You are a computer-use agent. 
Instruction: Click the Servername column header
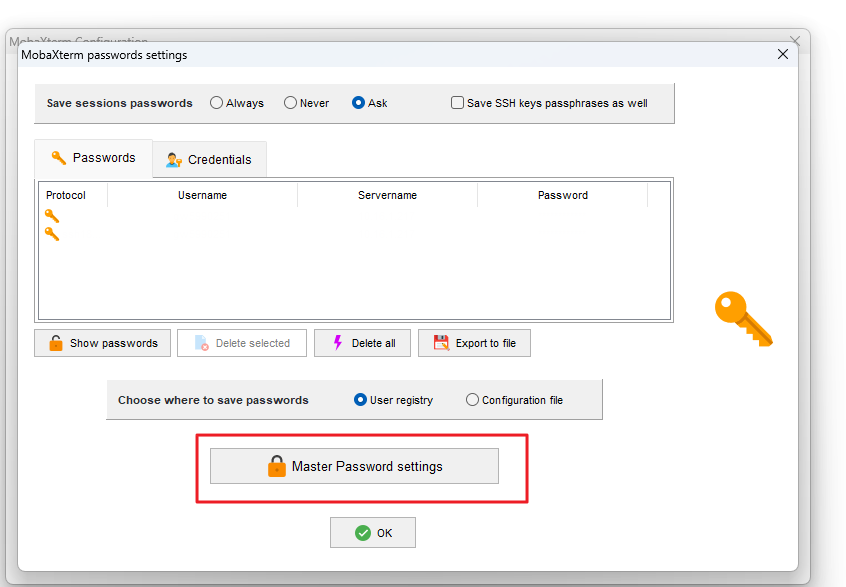[x=387, y=195]
